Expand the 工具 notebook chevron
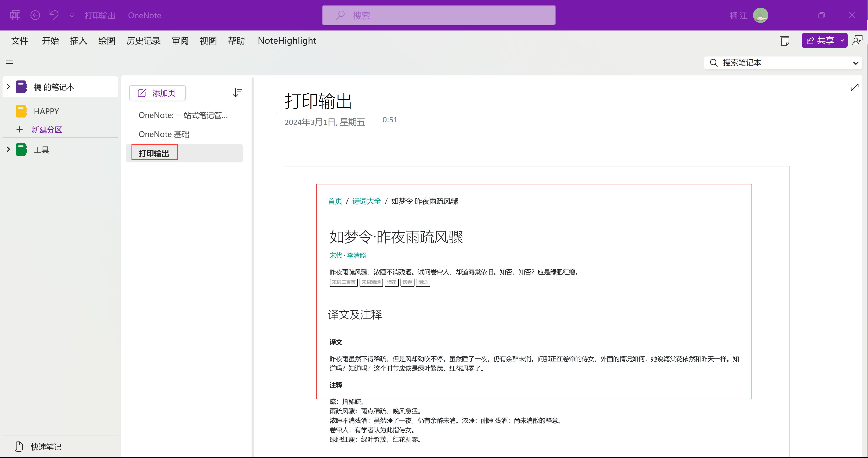The image size is (868, 458). click(x=8, y=149)
